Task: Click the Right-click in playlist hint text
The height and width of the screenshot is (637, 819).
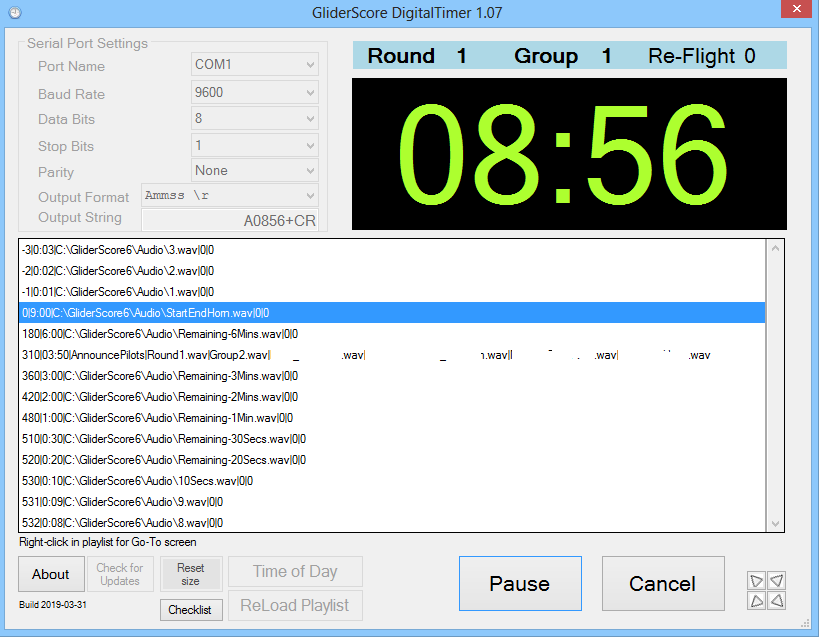Action: coord(108,542)
